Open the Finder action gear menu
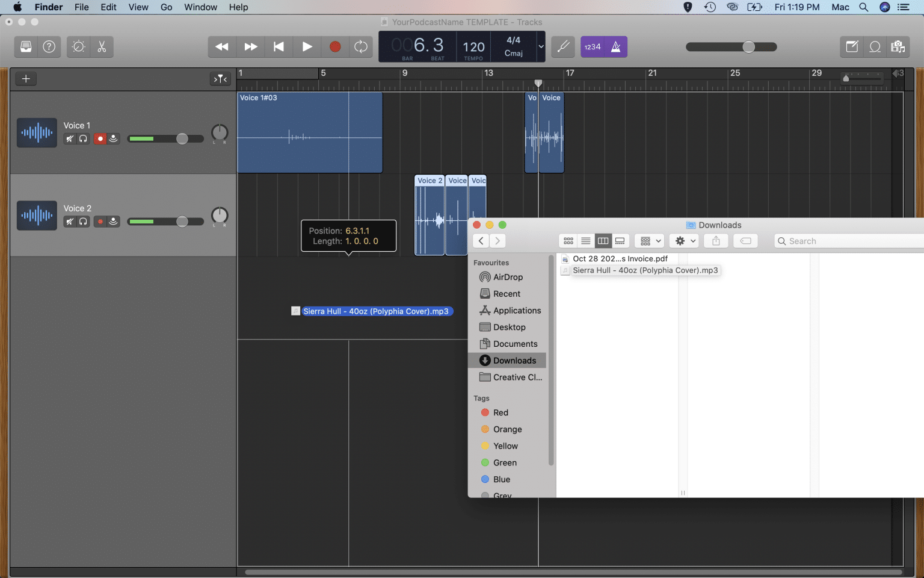The width and height of the screenshot is (924, 578). (x=684, y=241)
